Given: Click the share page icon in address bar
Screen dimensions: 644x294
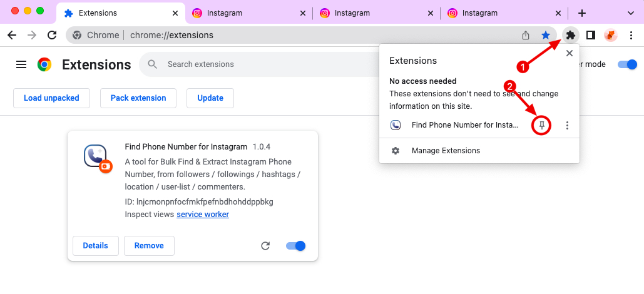Looking at the screenshot, I should (x=526, y=35).
